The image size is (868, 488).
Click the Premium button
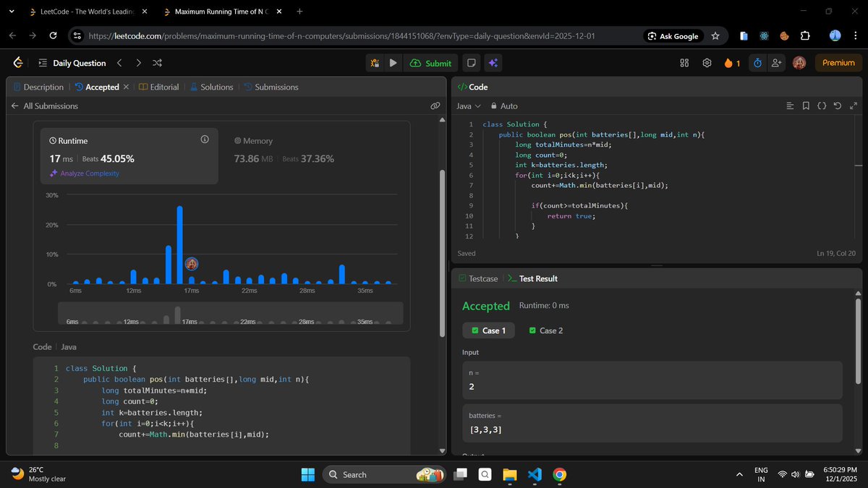point(838,63)
